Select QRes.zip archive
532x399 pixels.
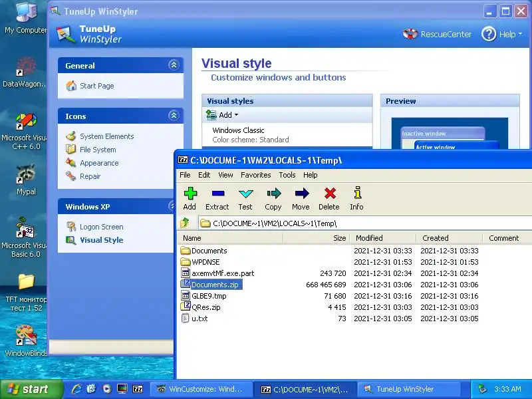click(x=201, y=307)
